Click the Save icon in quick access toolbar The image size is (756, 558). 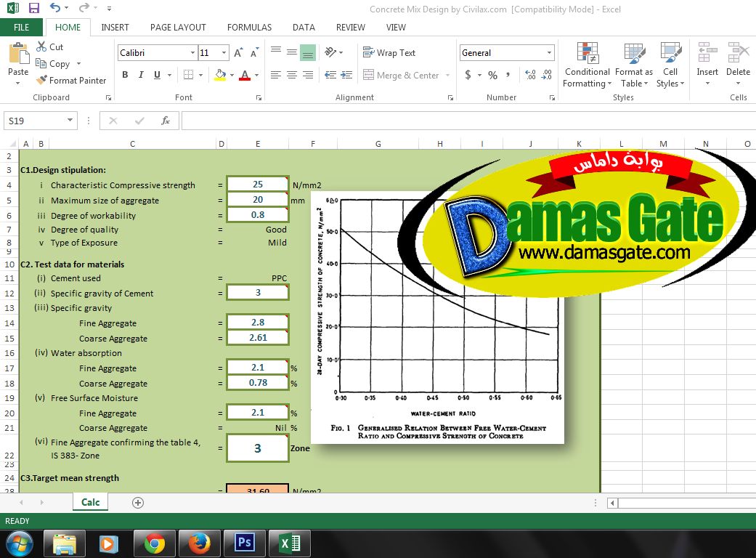click(x=33, y=8)
